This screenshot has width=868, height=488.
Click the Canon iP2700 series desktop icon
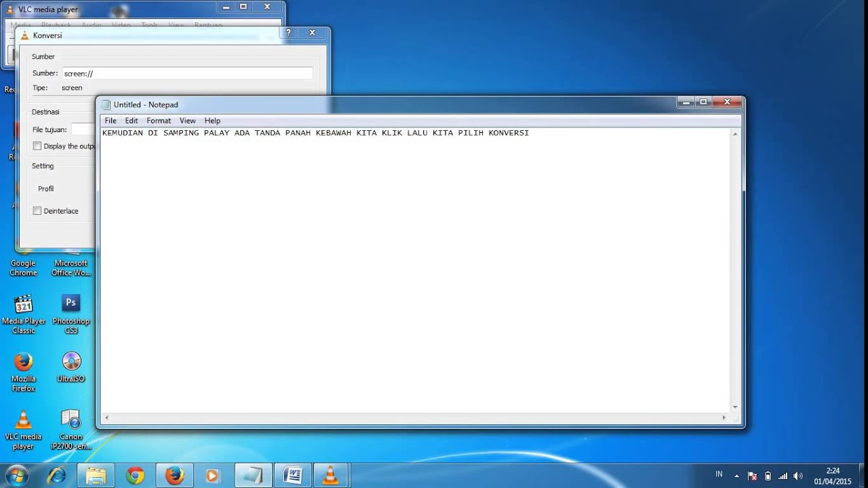(71, 430)
